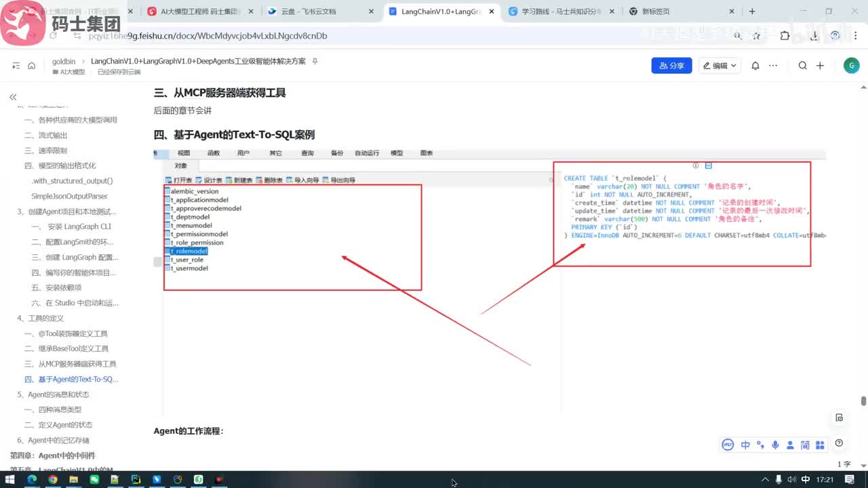Jump to 从MCP服务器端获得工具 in outline

(x=71, y=364)
